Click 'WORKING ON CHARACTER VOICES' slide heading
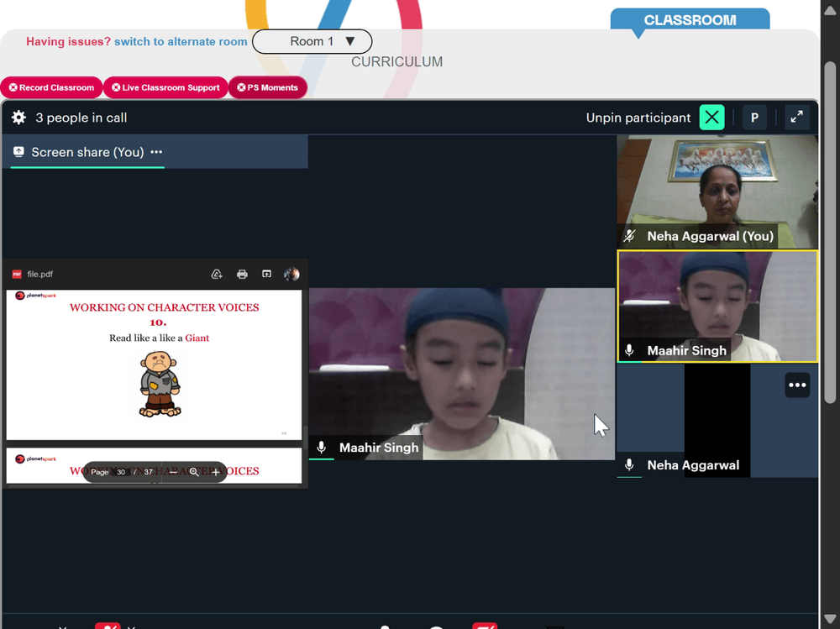 [165, 307]
